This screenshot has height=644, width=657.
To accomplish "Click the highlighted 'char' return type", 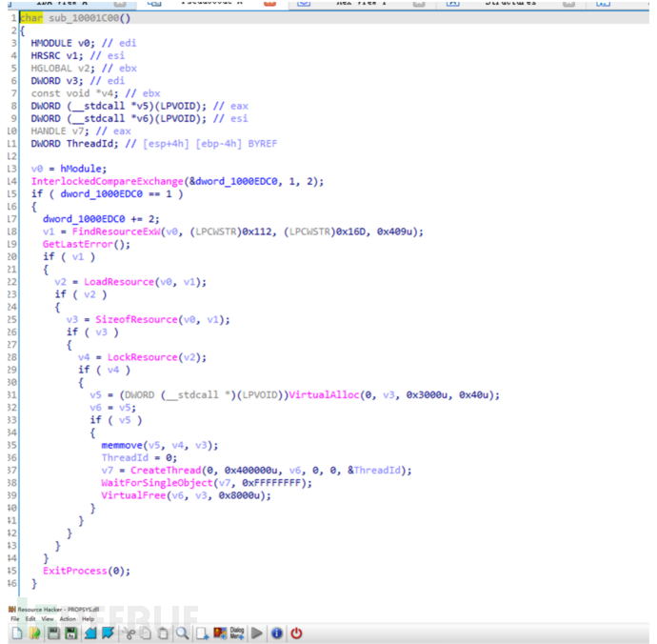I will pos(31,18).
